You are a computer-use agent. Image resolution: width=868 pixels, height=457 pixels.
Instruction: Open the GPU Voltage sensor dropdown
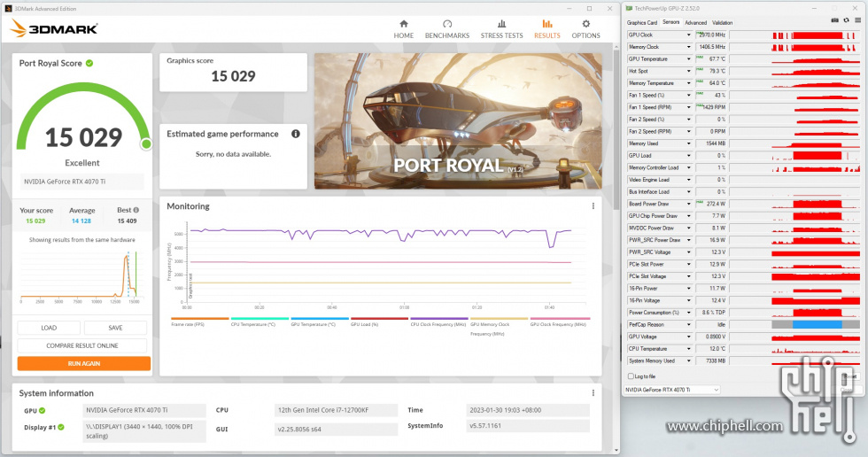pyautogui.click(x=689, y=337)
